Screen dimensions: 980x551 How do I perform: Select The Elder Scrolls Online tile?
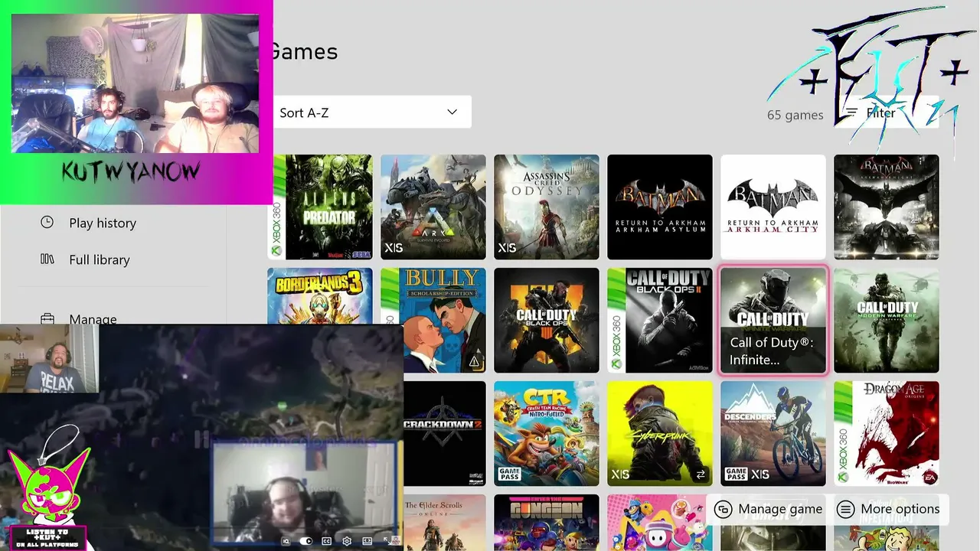445,523
